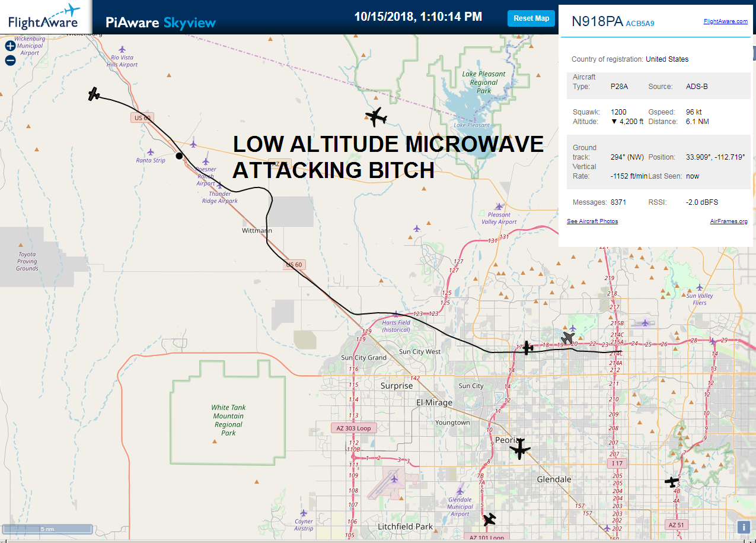
Task: Click the Harts Field airport marker
Action: (395, 313)
